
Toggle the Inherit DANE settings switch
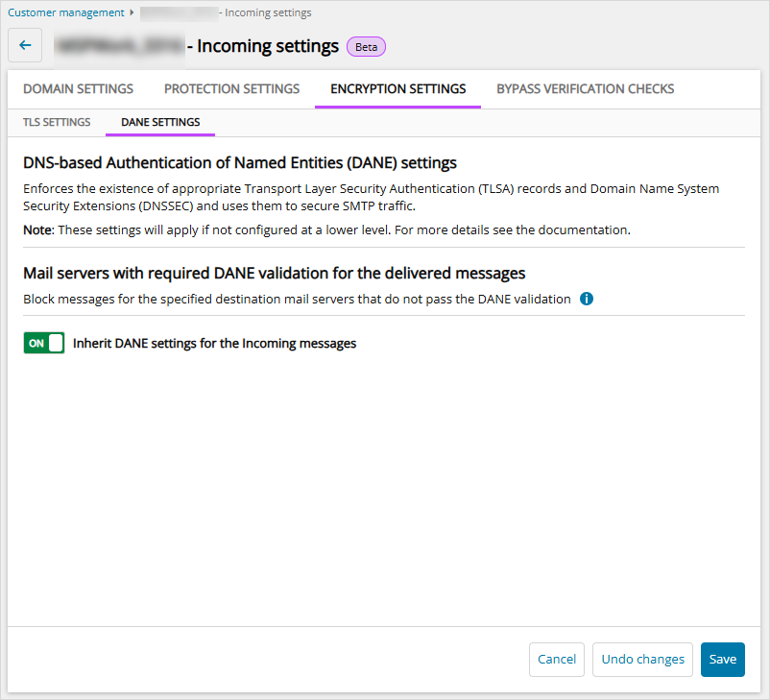(x=44, y=343)
